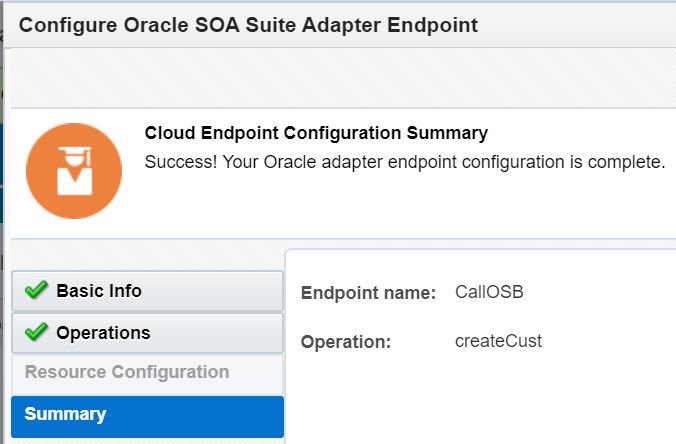Click the green checkmark beside Operations

(37, 333)
